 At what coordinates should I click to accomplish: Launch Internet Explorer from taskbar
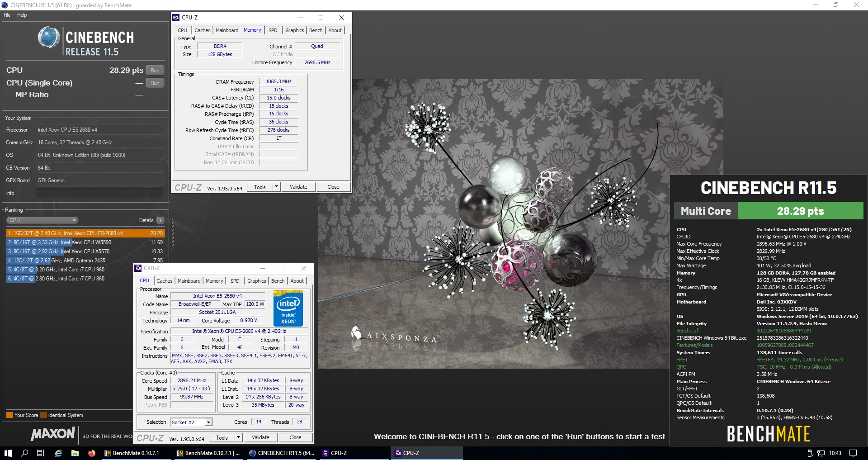tap(58, 453)
